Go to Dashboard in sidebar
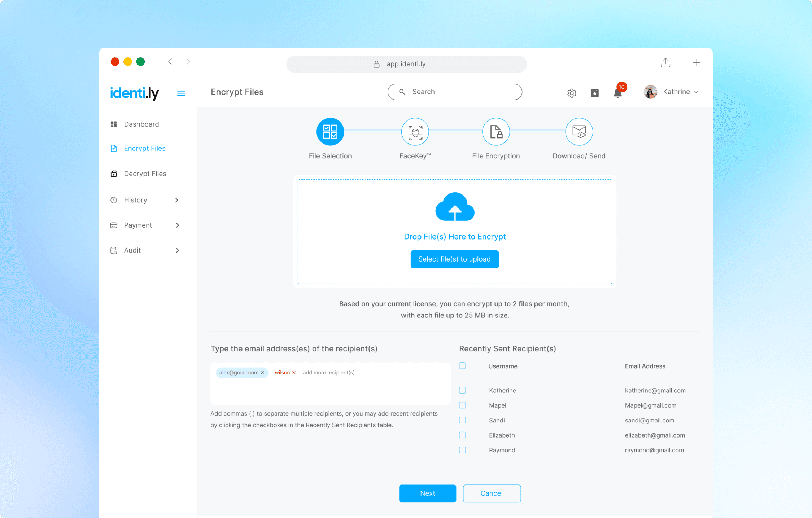This screenshot has height=518, width=812. 141,124
